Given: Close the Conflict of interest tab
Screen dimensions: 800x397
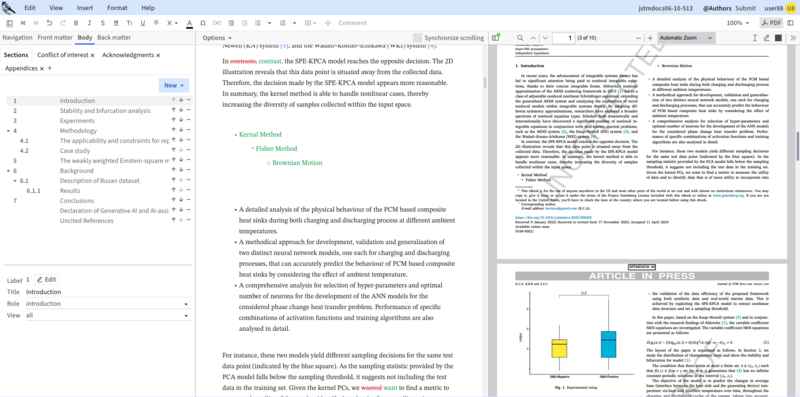Looking at the screenshot, I should click(x=92, y=55).
